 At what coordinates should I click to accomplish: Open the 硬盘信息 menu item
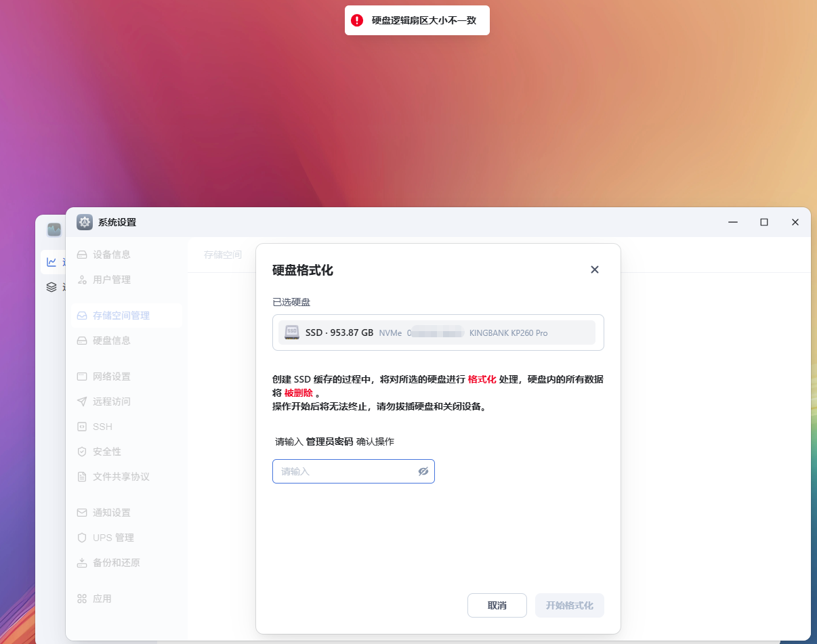tap(127, 341)
